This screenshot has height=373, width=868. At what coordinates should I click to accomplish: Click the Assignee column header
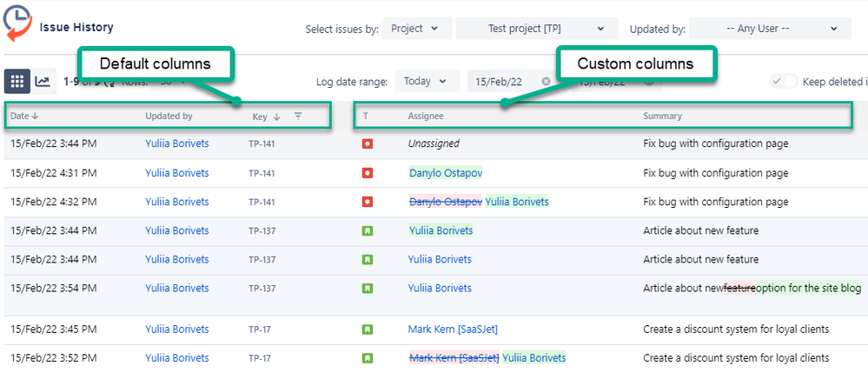click(x=426, y=117)
